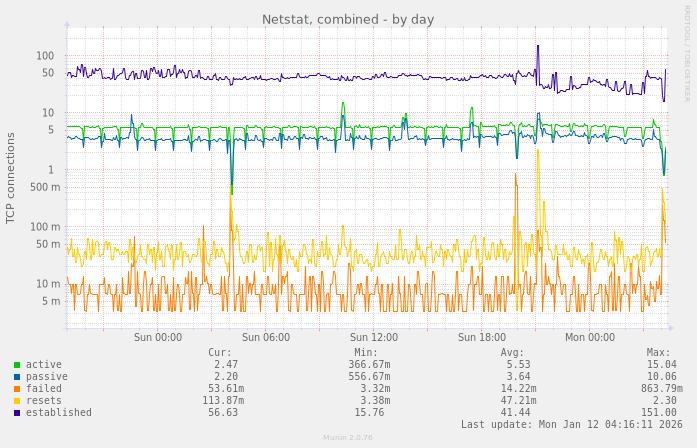Viewport: 697px width, 448px height.
Task: Click the 'Last update' timestamp text
Action: pyautogui.click(x=571, y=424)
